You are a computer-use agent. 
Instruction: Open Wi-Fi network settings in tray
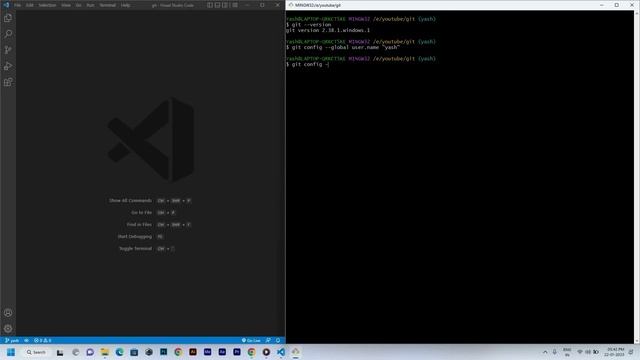coord(580,352)
